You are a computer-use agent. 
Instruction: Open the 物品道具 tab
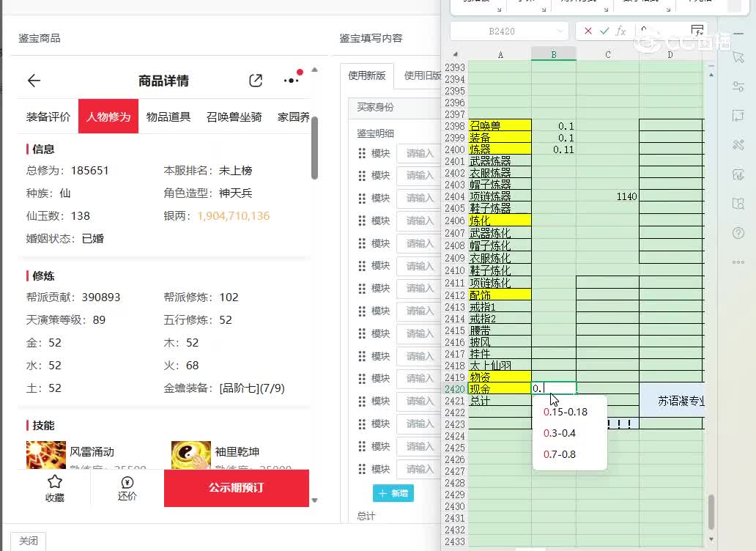tap(168, 117)
